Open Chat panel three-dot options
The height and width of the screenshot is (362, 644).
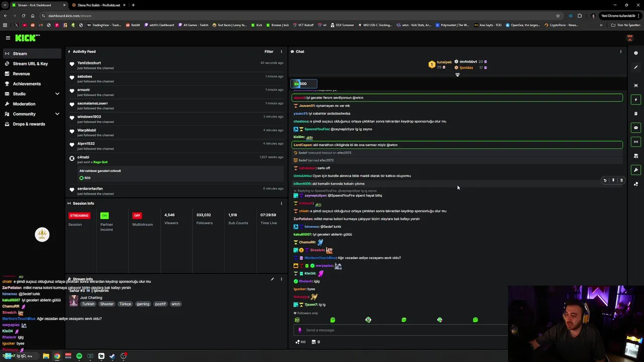[x=620, y=51]
